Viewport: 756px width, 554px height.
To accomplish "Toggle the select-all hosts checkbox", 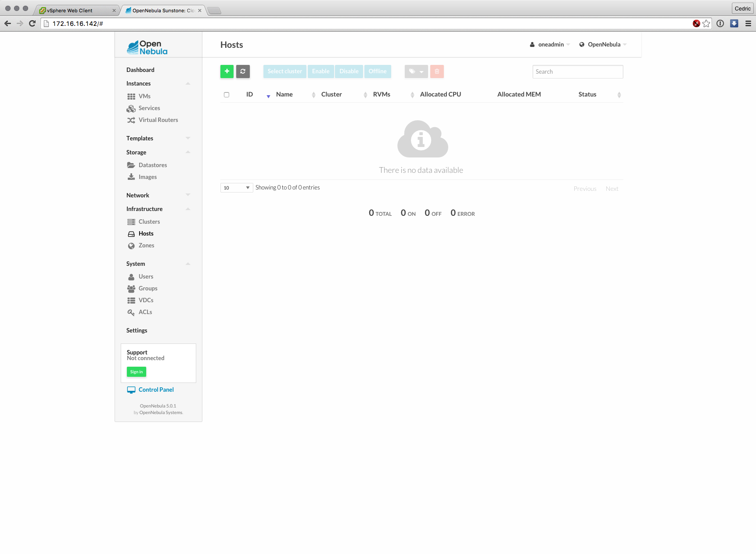I will (x=227, y=95).
